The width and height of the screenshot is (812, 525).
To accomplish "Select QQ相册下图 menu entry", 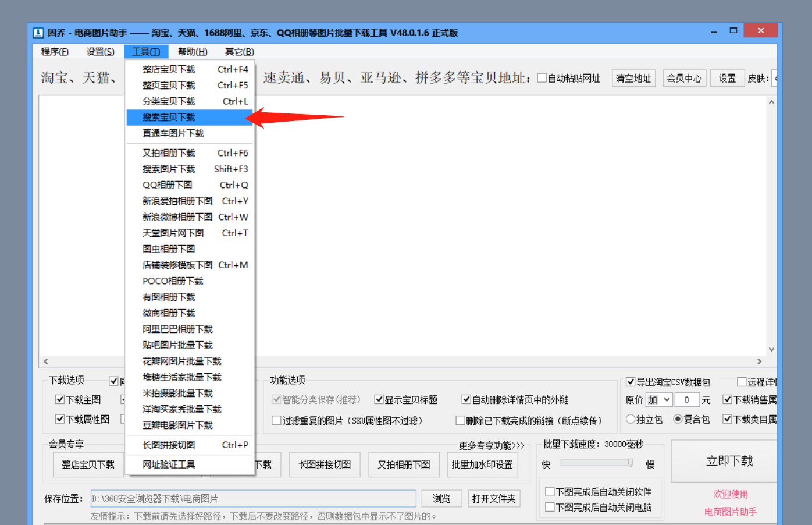I will [169, 185].
